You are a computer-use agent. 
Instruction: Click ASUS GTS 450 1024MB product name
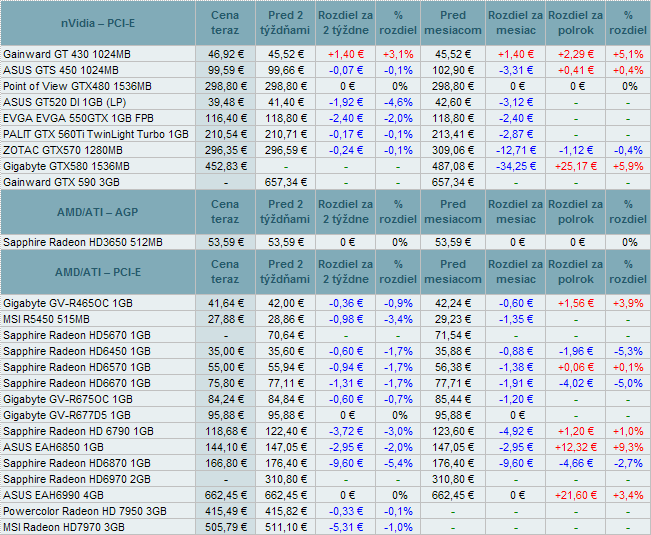(61, 70)
